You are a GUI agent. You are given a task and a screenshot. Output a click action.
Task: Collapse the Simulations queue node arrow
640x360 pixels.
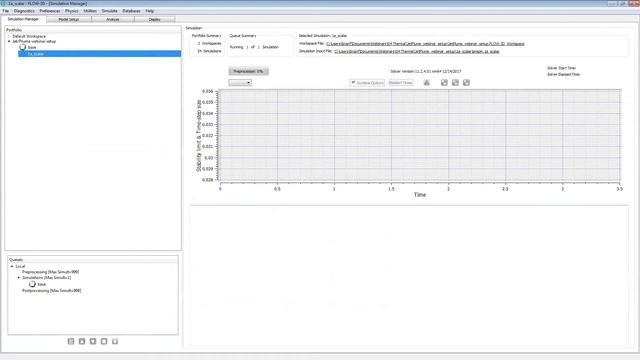18,278
